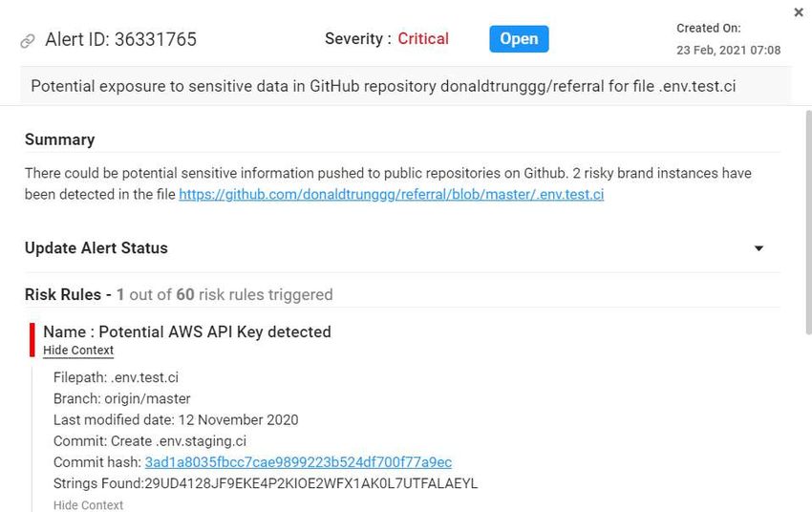Open the Update Alert Status section header
The image size is (812, 512).
tap(96, 248)
